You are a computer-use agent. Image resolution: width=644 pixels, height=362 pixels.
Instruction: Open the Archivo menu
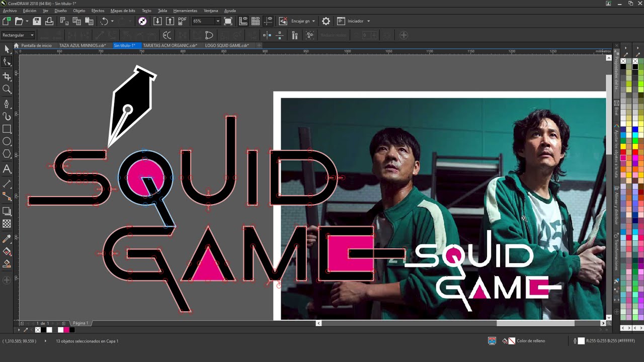pyautogui.click(x=10, y=11)
